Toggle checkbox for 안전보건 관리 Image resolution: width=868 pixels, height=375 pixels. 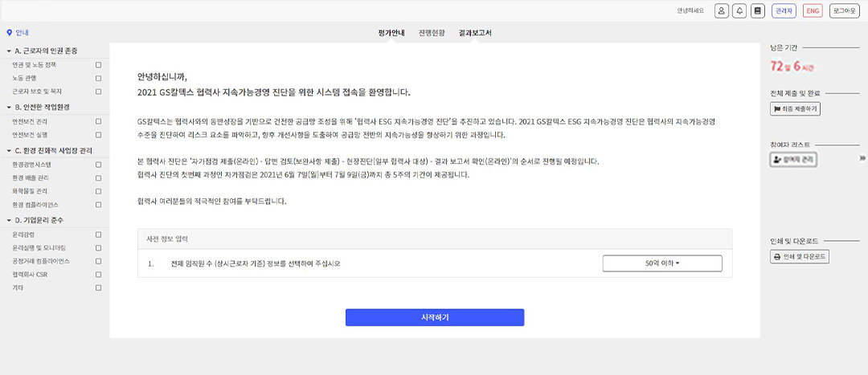[x=99, y=121]
